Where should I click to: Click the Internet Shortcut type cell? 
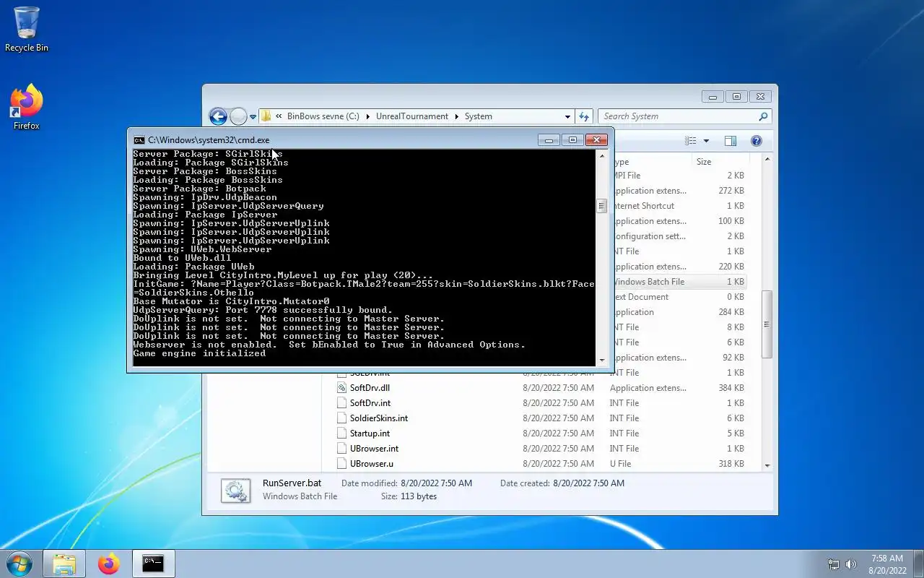click(644, 206)
